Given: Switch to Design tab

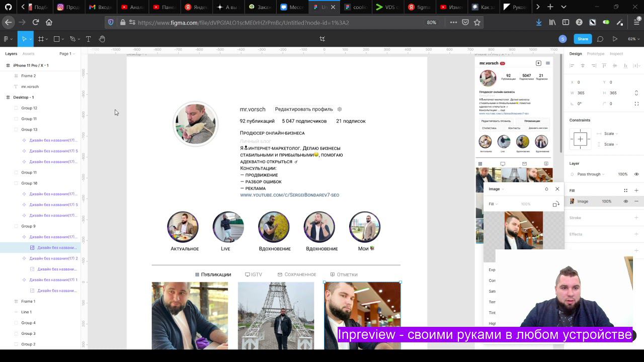Looking at the screenshot, I should click(576, 54).
